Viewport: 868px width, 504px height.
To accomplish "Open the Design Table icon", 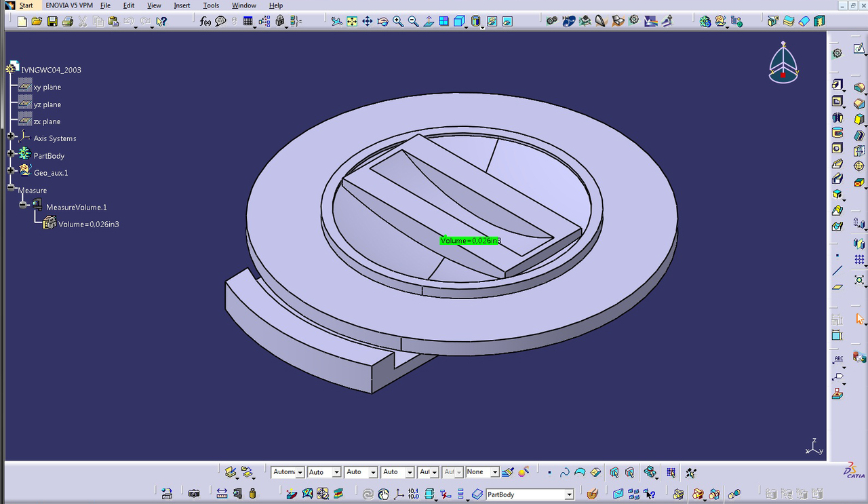I will pyautogui.click(x=248, y=22).
